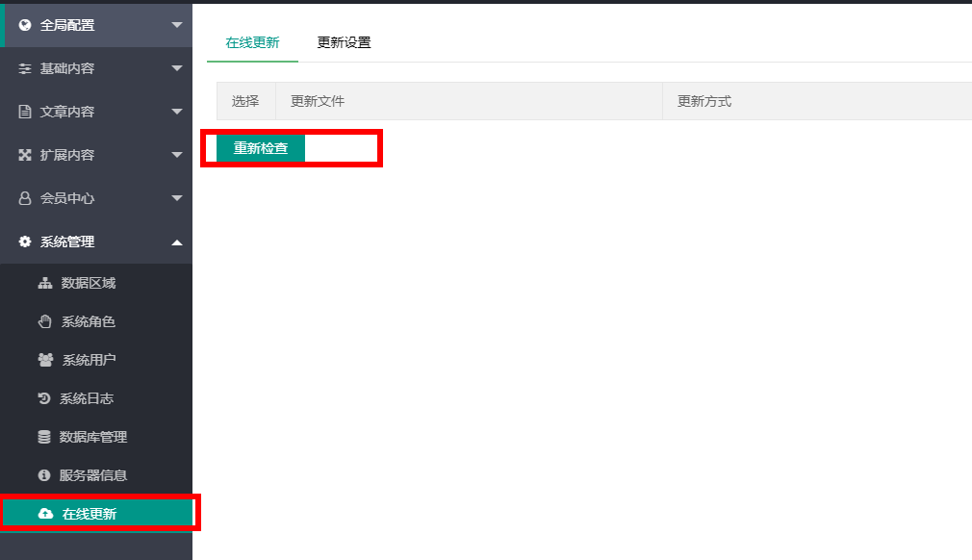Expand the 会员中心 dropdown arrow
This screenshot has width=972, height=560.
[x=177, y=198]
